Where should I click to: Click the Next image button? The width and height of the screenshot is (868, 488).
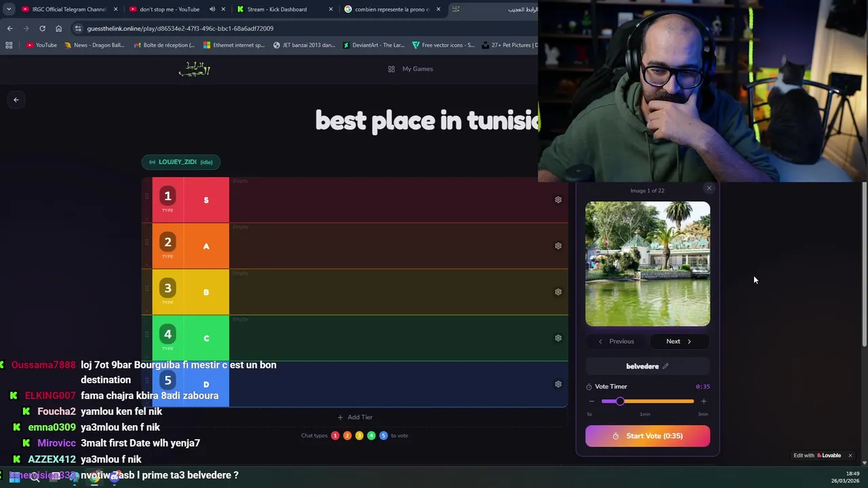tap(679, 342)
